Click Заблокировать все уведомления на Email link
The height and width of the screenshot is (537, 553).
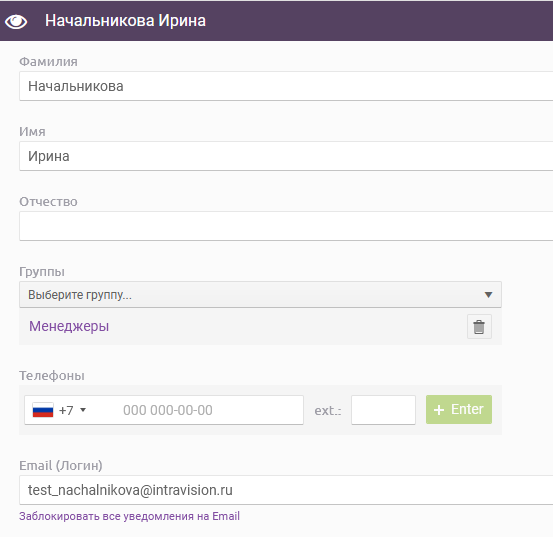129,516
